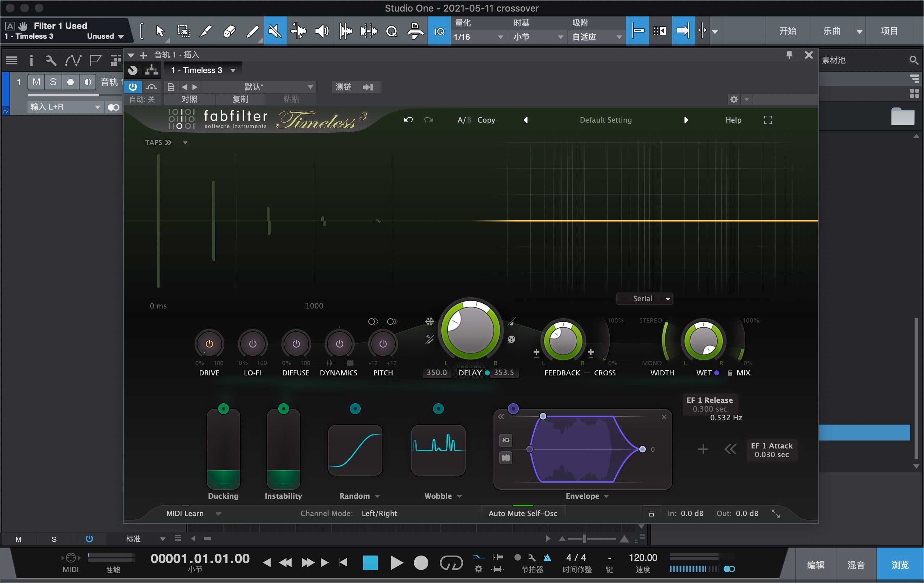Click the freeze snowflake icon

tap(429, 322)
